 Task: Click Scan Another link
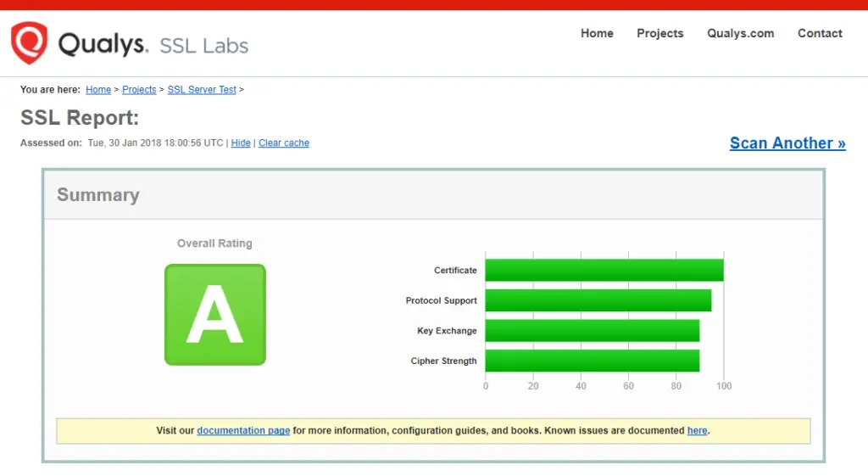[x=787, y=143]
